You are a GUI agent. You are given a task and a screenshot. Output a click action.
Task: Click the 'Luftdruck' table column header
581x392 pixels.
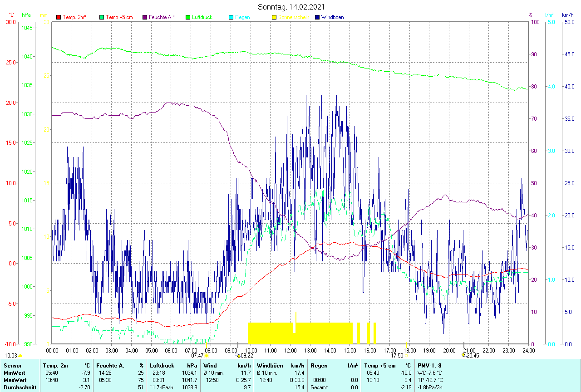[162, 365]
